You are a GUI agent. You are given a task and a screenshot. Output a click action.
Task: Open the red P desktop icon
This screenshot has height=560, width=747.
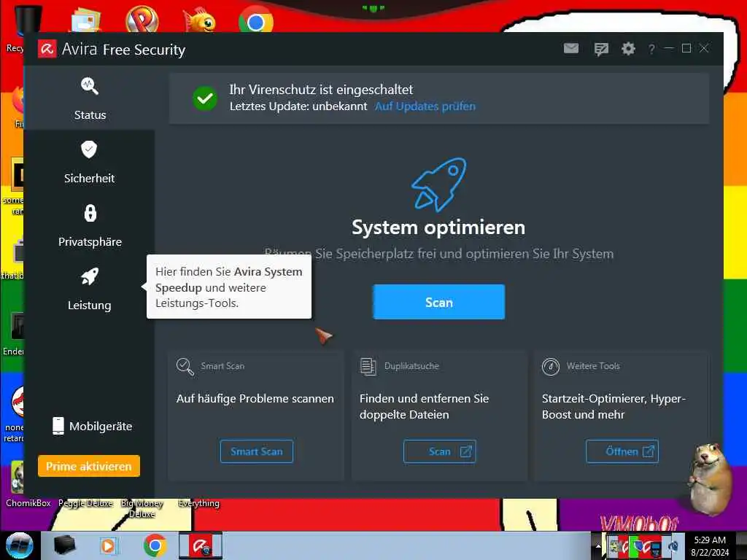pyautogui.click(x=142, y=20)
